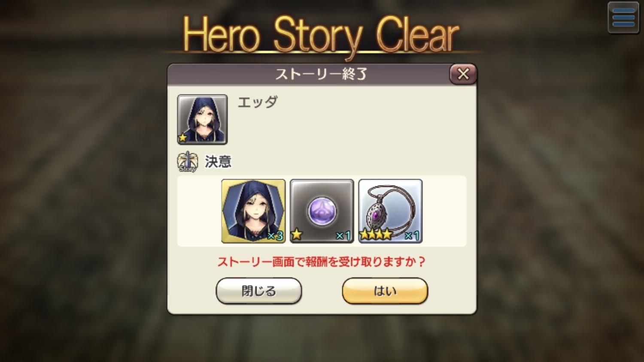Viewport: 644px width, 362px height.
Task: Inspect the three-star necklace reward
Action: pos(390,211)
